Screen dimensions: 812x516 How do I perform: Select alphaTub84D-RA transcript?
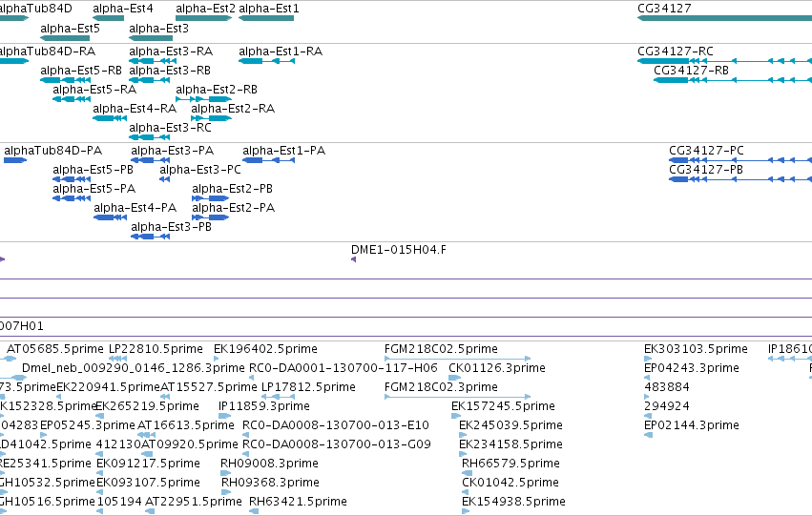tap(14, 61)
